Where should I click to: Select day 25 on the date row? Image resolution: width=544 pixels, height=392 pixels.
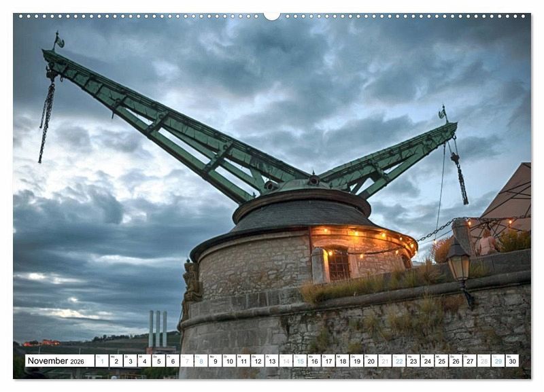tap(441, 361)
